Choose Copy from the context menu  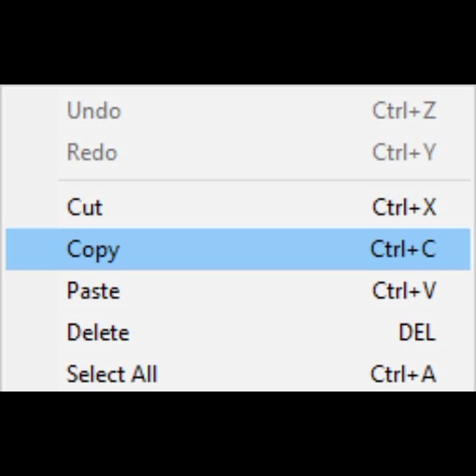pyautogui.click(x=93, y=250)
